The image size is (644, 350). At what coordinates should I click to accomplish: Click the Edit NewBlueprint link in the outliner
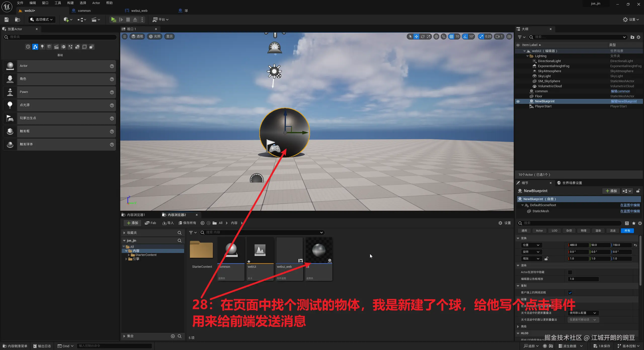[x=624, y=101]
